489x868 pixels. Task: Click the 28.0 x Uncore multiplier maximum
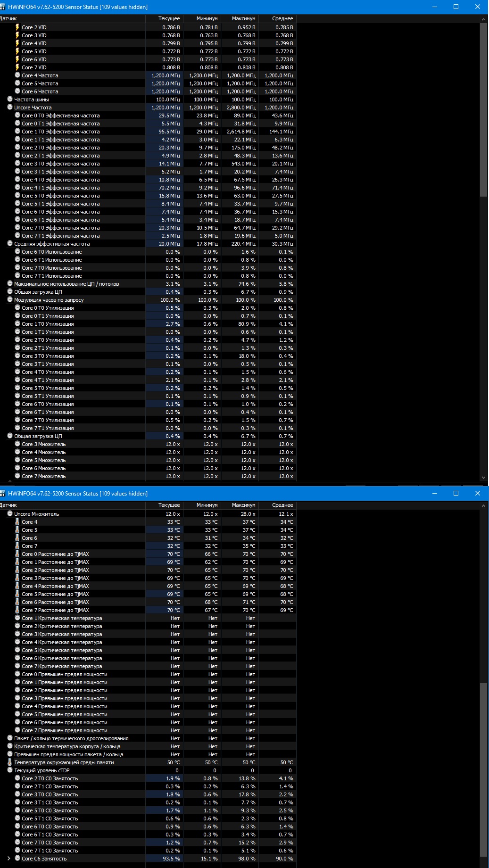[248, 514]
